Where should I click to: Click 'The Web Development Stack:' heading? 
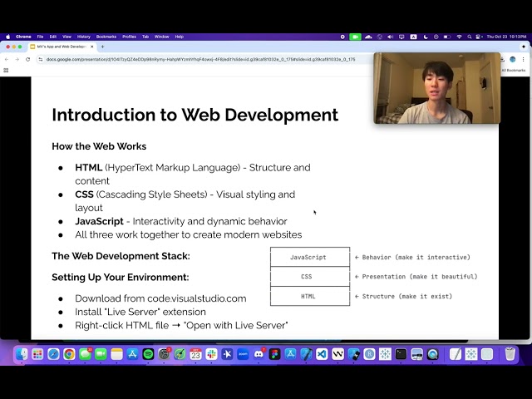121,256
